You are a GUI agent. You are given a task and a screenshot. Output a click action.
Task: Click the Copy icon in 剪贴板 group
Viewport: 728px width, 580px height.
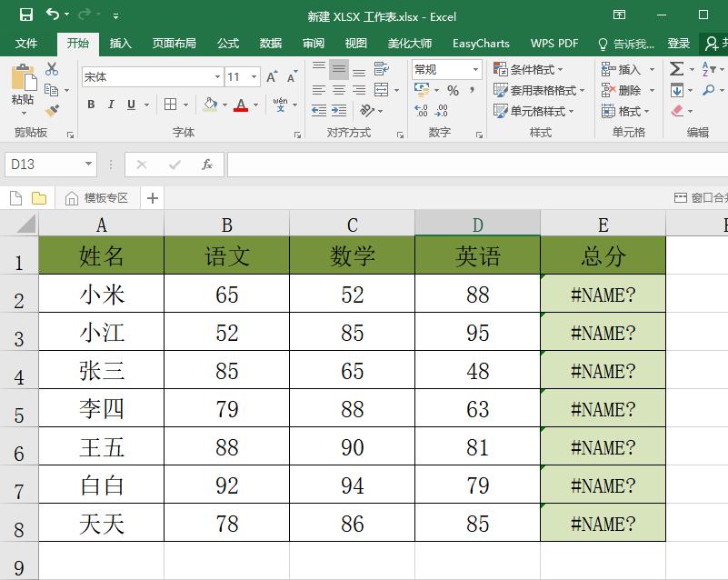(50, 89)
